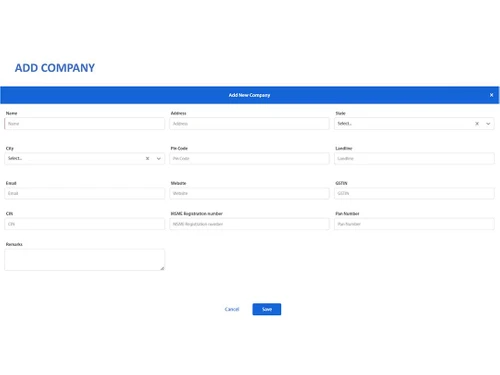Open the City select box

pyautogui.click(x=84, y=159)
